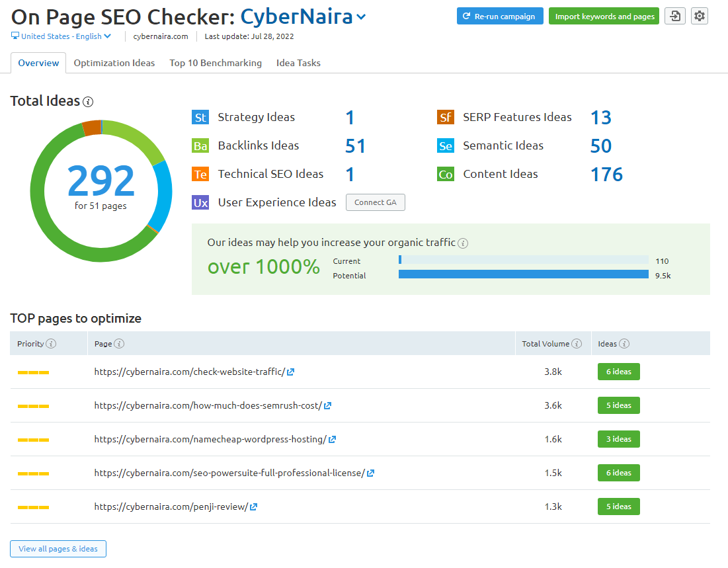The image size is (728, 568).
Task: Click the SERP Features Ideas count 13
Action: pos(601,118)
